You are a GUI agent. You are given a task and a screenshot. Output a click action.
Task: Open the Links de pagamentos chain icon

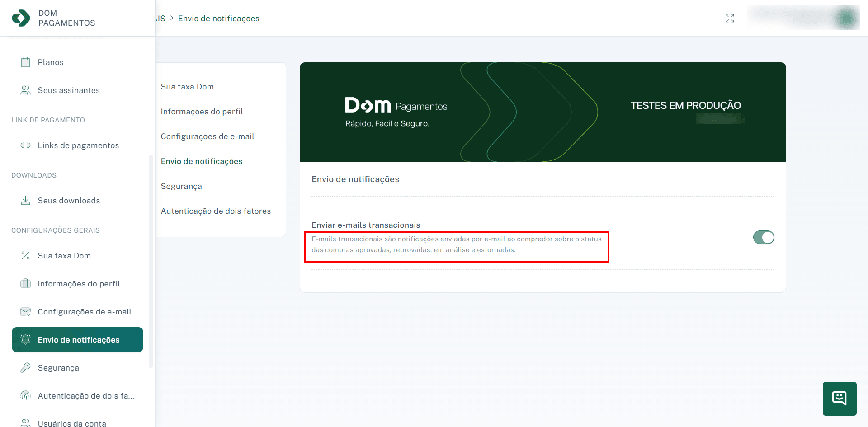(26, 145)
